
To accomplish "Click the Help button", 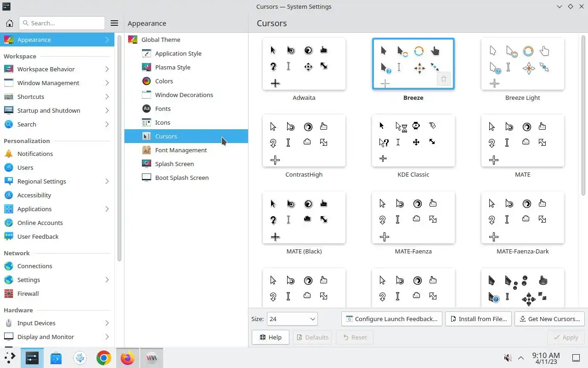I will (x=270, y=337).
